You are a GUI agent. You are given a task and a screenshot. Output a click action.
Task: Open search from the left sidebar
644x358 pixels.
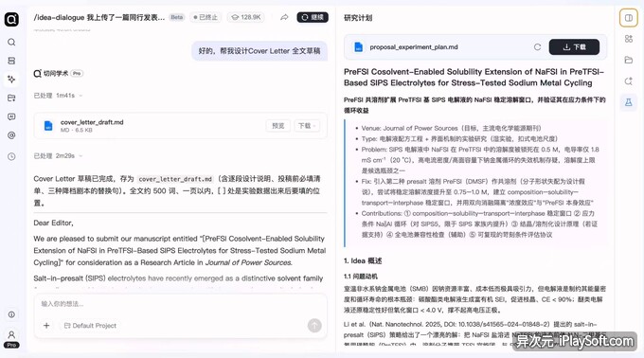point(11,42)
